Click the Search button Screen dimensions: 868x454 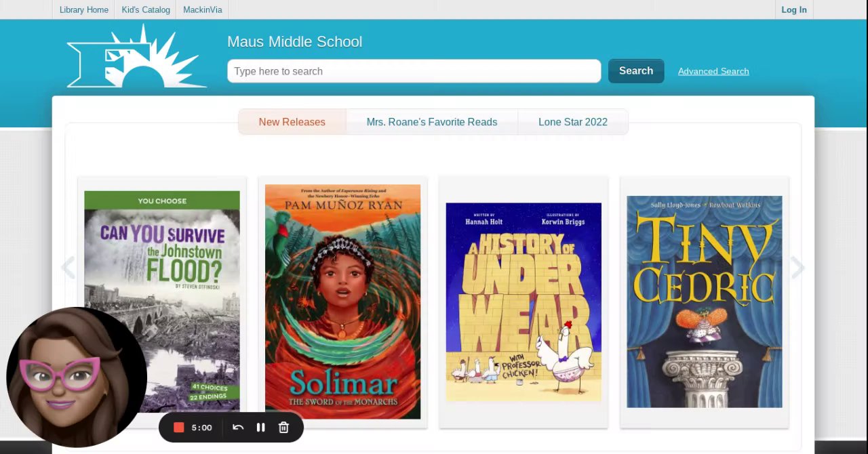click(x=636, y=71)
